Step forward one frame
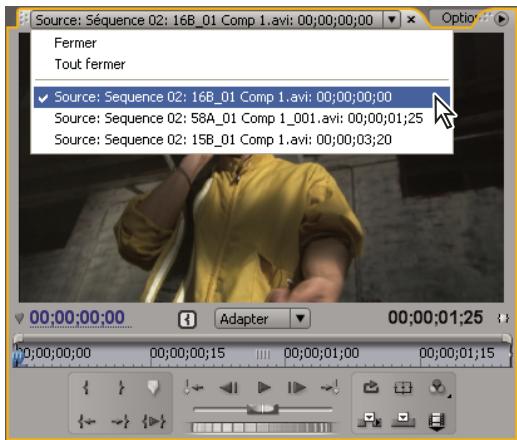 [x=297, y=387]
